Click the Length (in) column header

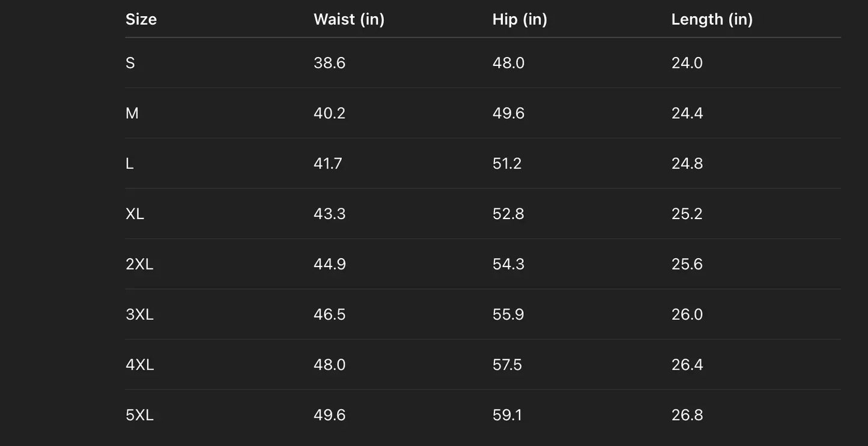pos(712,19)
